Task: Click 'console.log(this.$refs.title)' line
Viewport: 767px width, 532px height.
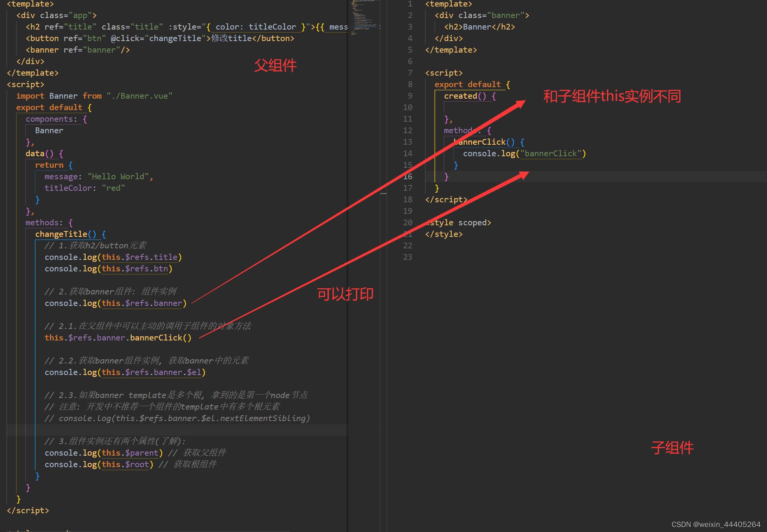Action: pyautogui.click(x=113, y=257)
